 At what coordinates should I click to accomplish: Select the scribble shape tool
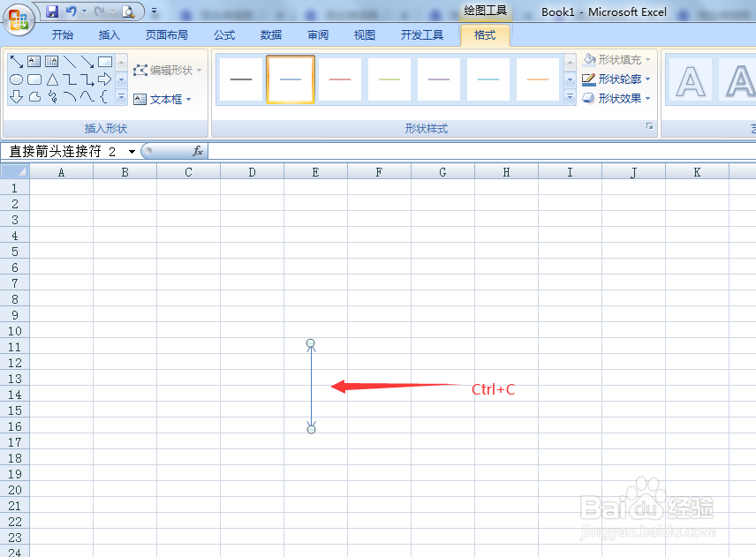pos(52,97)
